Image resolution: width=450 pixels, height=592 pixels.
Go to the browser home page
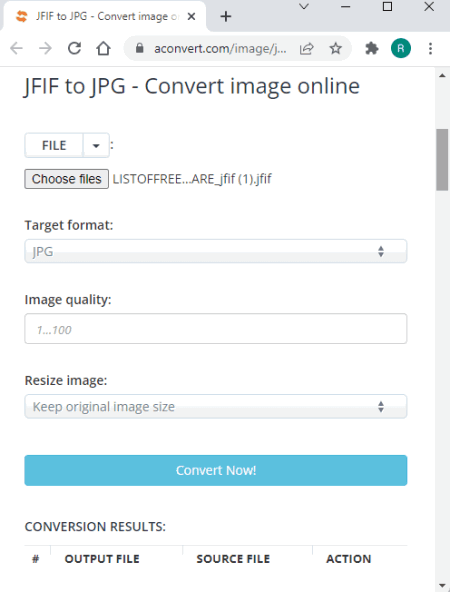(103, 48)
